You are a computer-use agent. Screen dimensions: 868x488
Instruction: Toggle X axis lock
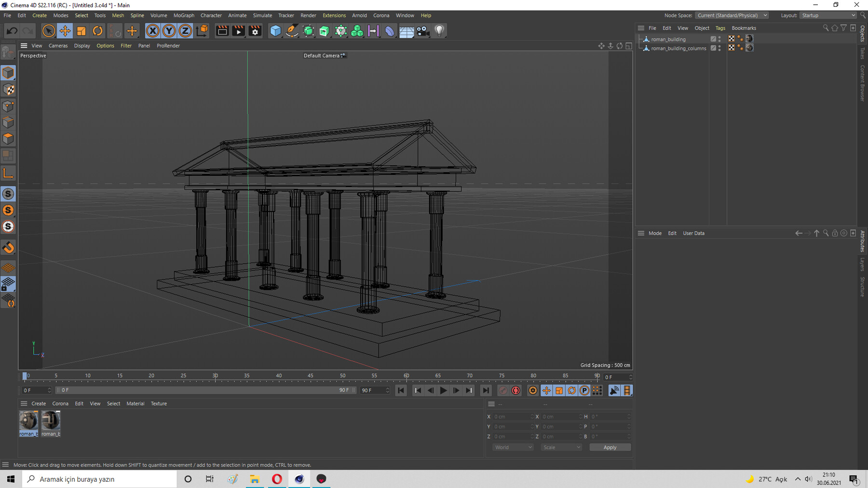click(x=152, y=31)
